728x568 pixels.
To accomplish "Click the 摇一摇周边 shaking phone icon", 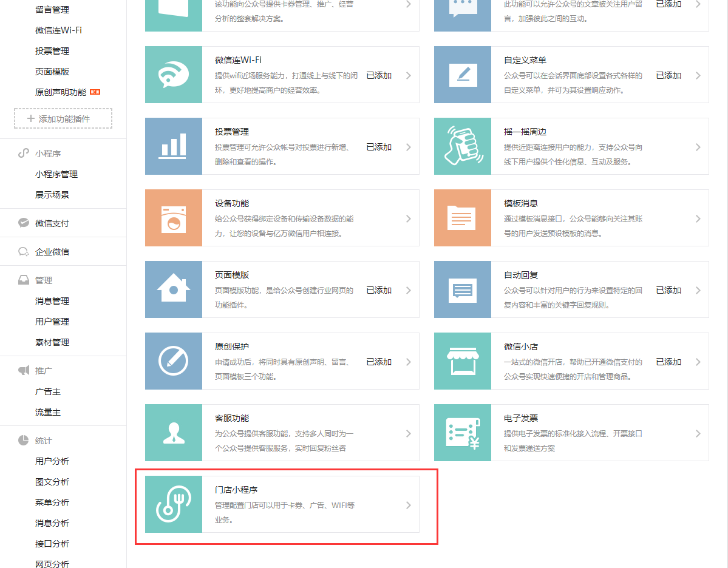I will coord(463,146).
